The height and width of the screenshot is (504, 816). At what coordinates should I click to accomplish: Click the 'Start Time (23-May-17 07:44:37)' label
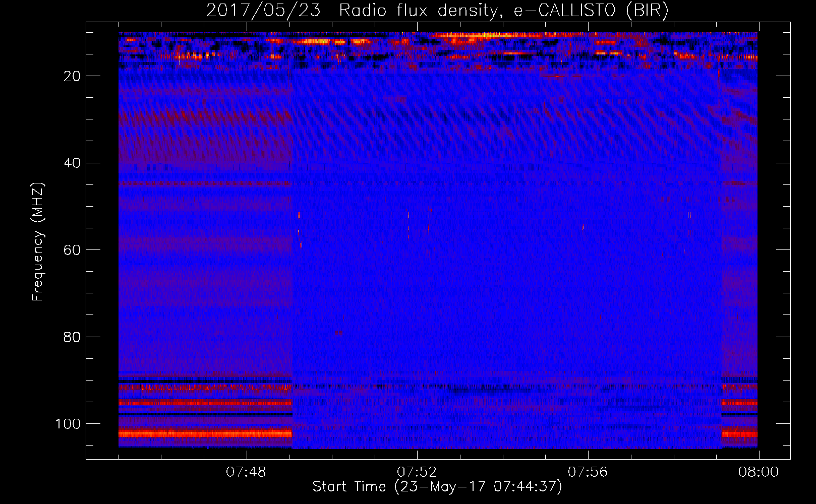point(437,487)
